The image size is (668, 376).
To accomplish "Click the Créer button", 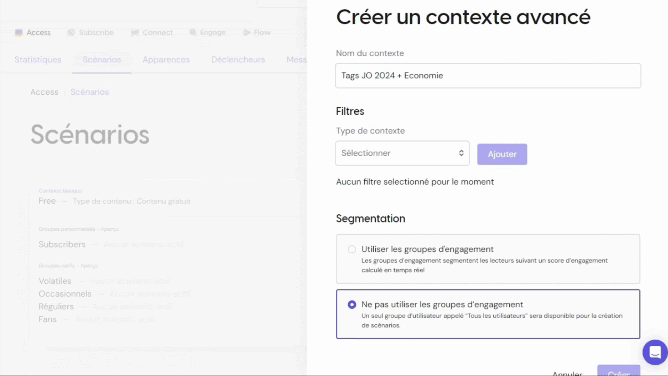I will 619,371.
